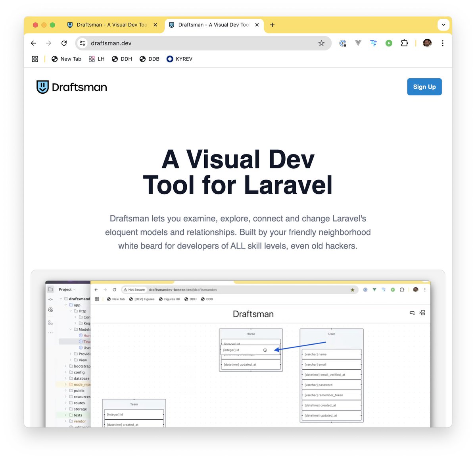Click the commit icon in preview IDE sidebar

pyautogui.click(x=50, y=299)
